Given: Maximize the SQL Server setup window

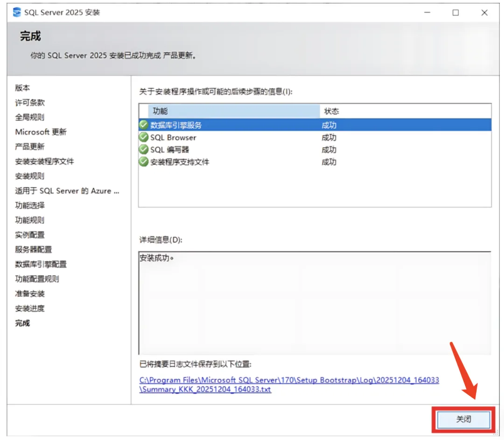Looking at the screenshot, I should (455, 13).
